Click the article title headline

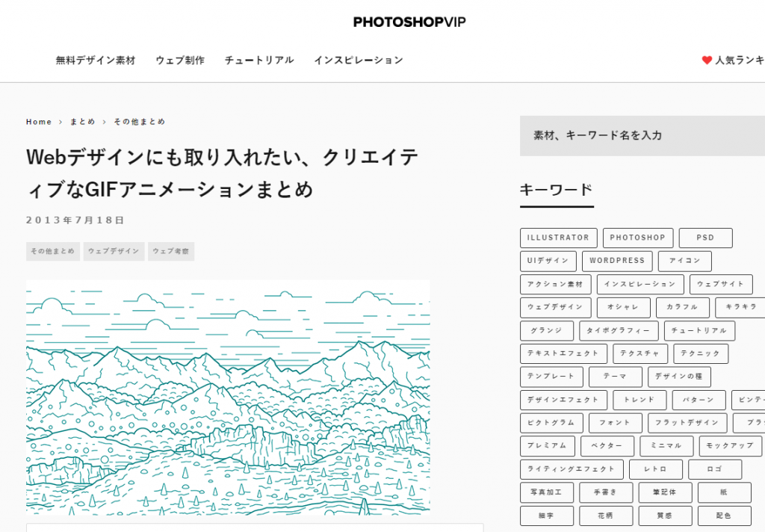coord(222,173)
